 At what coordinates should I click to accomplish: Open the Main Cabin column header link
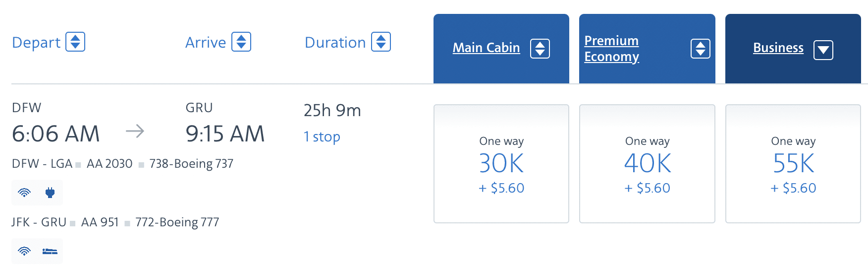pos(486,48)
